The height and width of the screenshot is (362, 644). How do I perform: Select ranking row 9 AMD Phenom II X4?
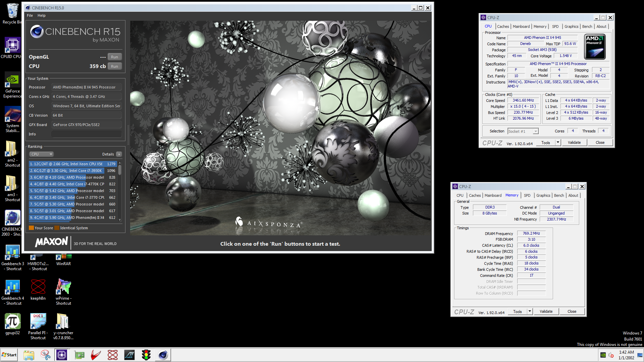tap(73, 218)
